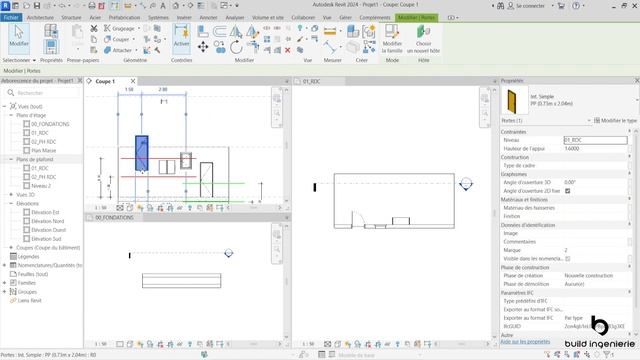
Task: Click the Print icon in quick access
Action: click(x=92, y=6)
